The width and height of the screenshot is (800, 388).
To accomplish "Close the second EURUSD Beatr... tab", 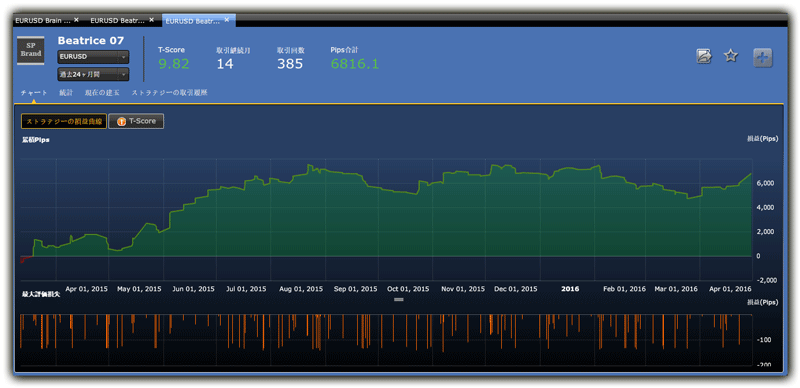I will [x=151, y=20].
